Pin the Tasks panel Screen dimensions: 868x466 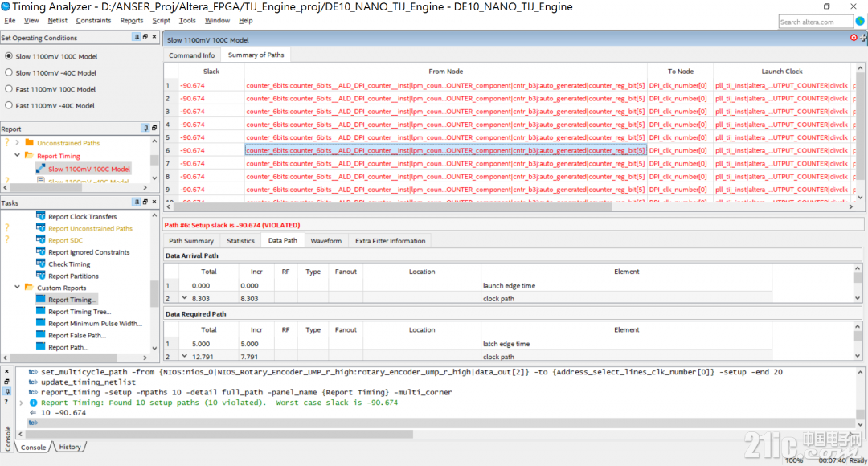coord(136,202)
